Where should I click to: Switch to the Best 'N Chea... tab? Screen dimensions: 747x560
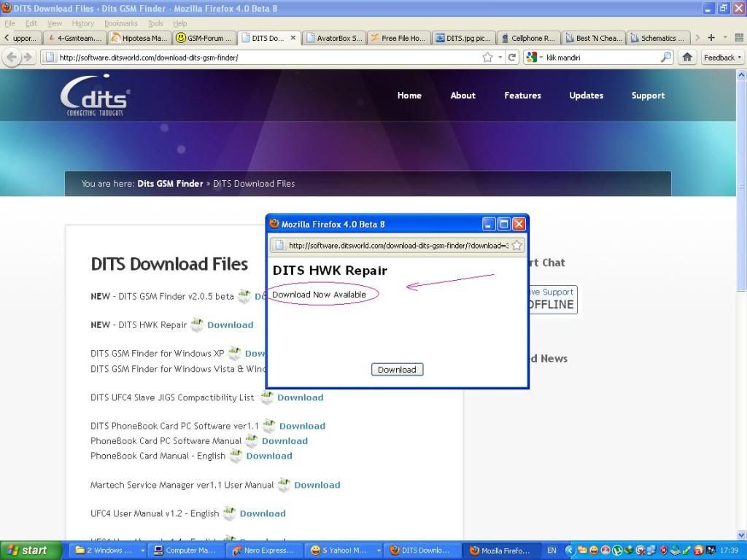[594, 38]
